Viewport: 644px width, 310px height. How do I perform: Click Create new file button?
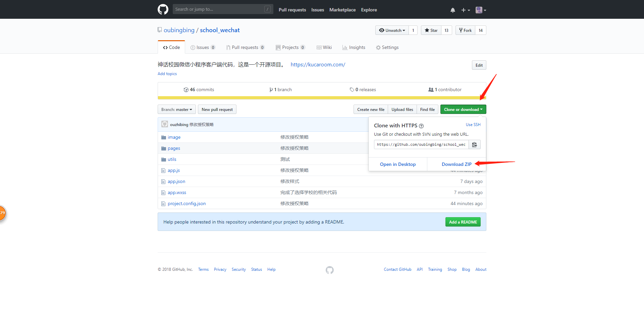(x=371, y=109)
